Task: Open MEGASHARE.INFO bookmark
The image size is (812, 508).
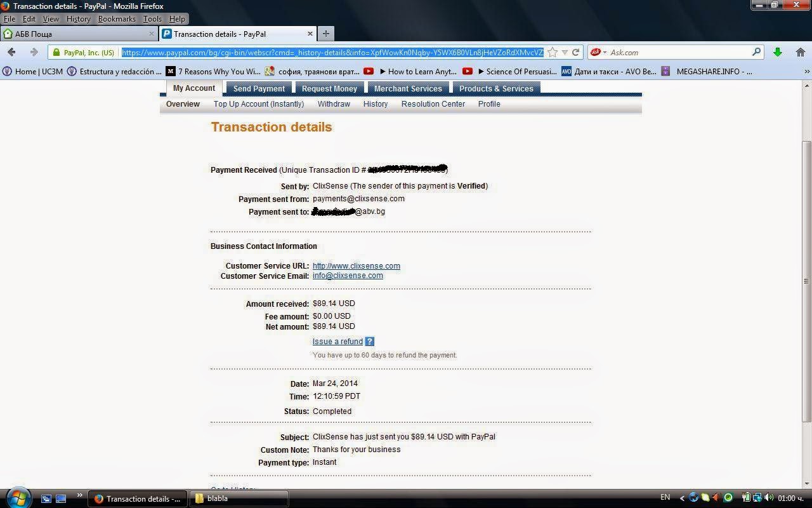Action: [707, 72]
